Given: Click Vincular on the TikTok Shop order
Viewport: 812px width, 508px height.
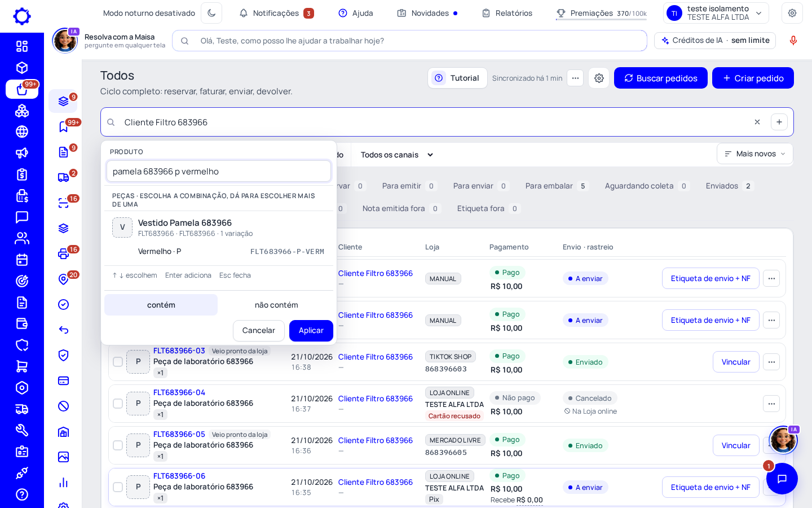Looking at the screenshot, I should tap(736, 362).
